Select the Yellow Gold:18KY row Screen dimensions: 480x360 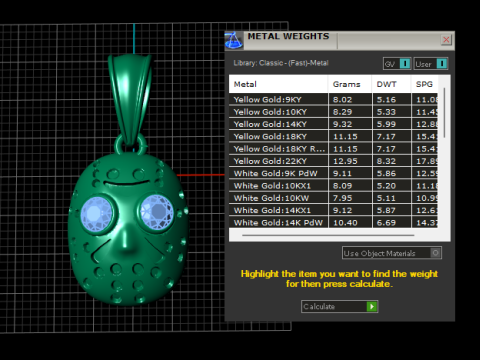(333, 136)
